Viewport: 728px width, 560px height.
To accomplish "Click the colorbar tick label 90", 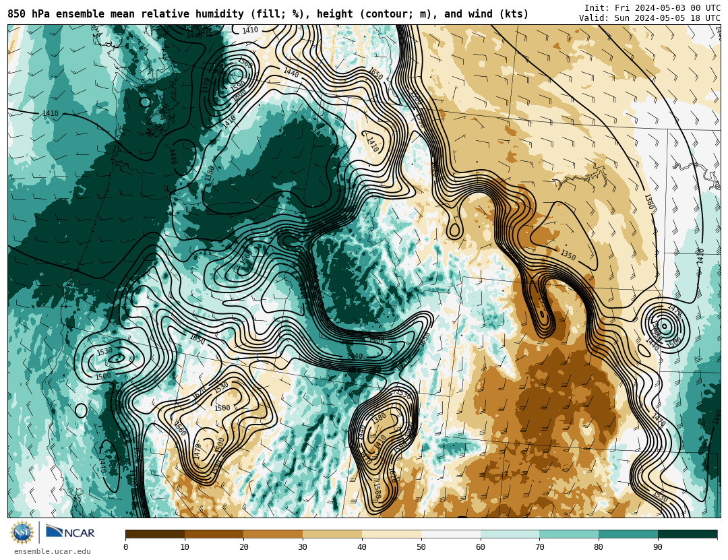I will (658, 547).
